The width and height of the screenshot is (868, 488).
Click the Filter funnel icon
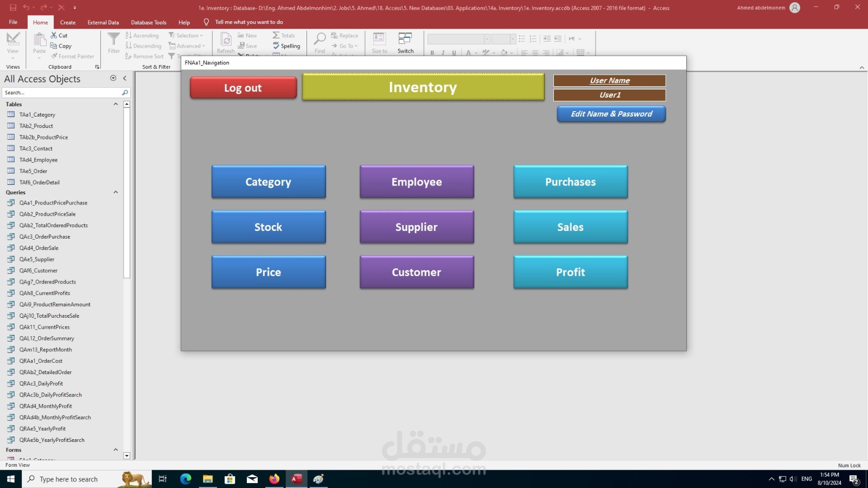(x=113, y=39)
